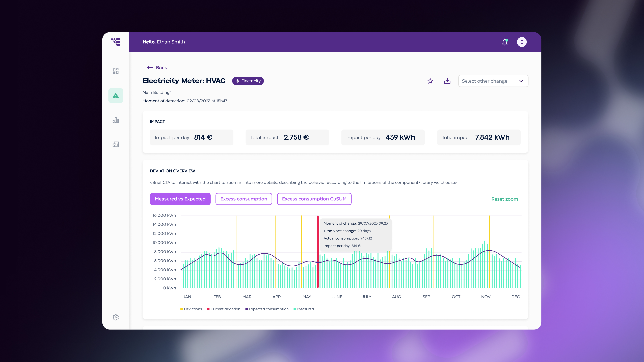Image resolution: width=644 pixels, height=362 pixels.
Task: Switch to Excess consumption chart view
Action: pos(244,199)
